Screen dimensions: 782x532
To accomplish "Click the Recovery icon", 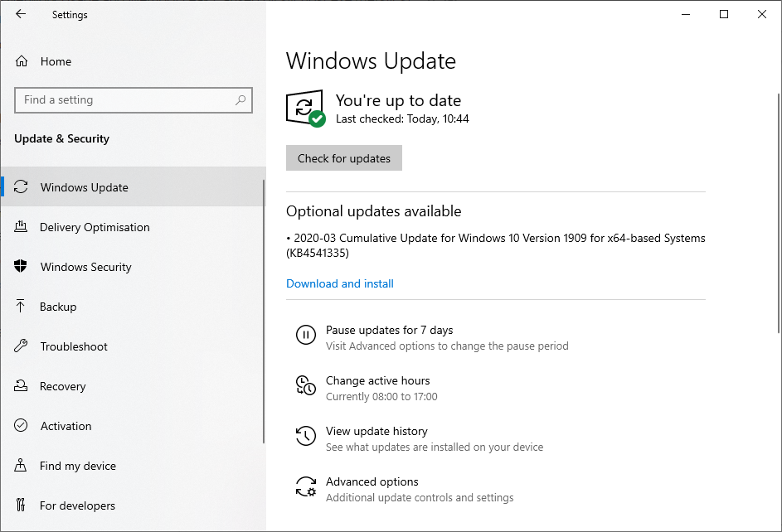I will click(x=21, y=385).
